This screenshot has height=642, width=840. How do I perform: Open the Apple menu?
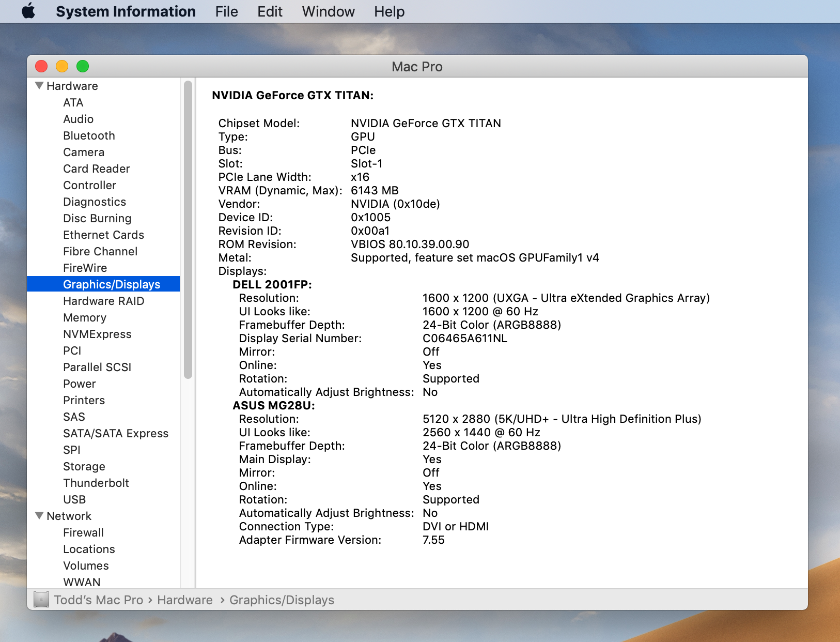[x=28, y=11]
